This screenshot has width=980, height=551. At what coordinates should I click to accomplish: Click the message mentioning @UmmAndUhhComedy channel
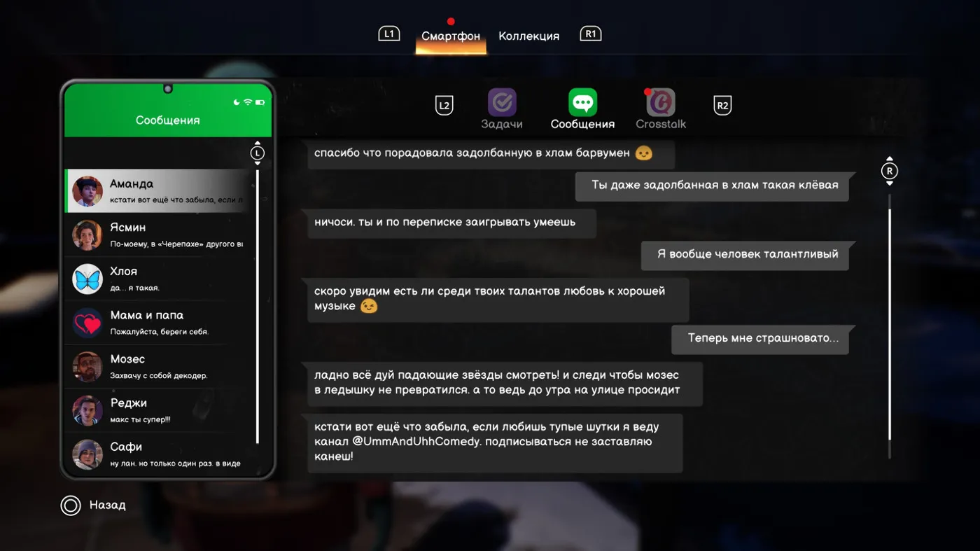(494, 442)
